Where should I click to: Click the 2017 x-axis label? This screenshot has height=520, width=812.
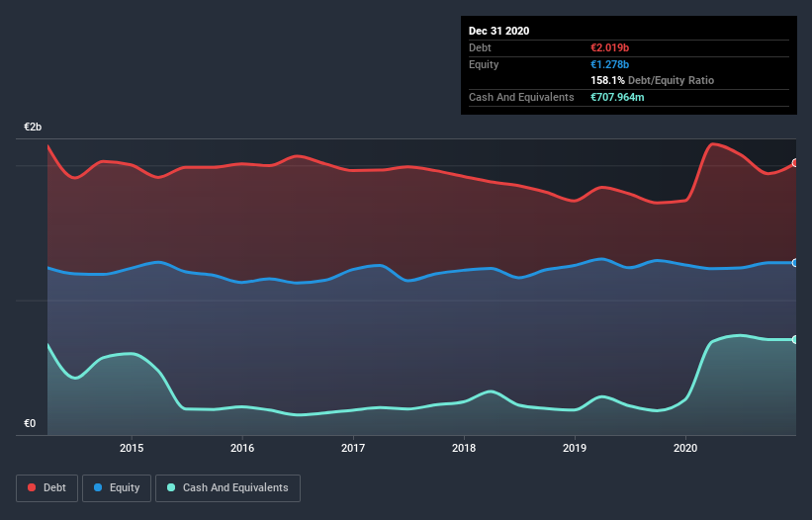pos(353,448)
